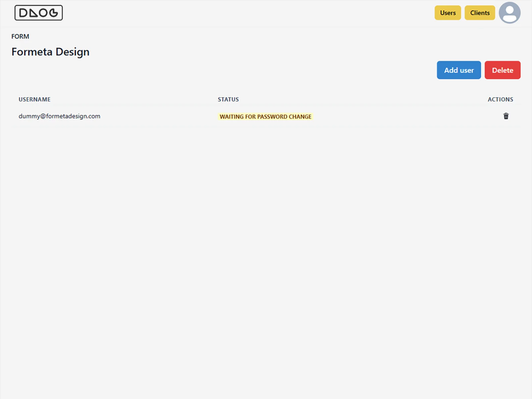Viewport: 532px width, 399px height.
Task: Click the letter D in the logo
Action: tap(24, 13)
